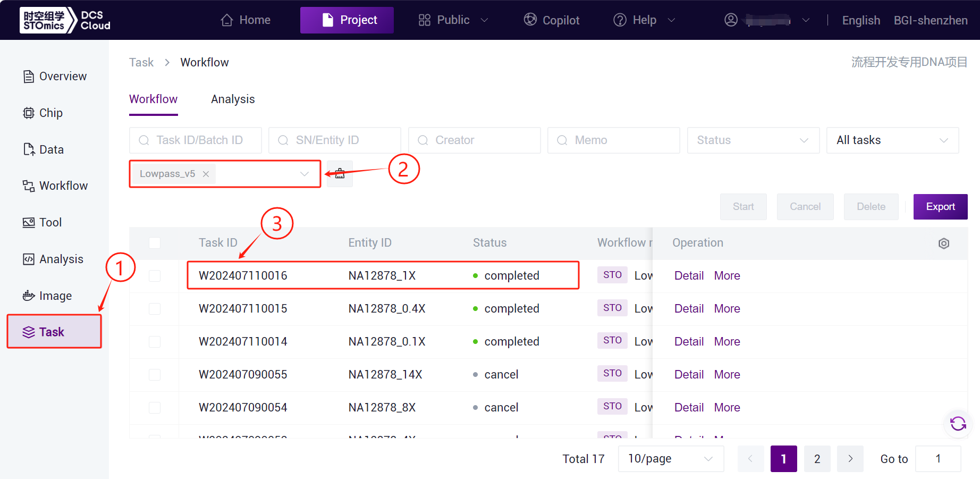Open Workflow in sidebar

click(x=55, y=186)
